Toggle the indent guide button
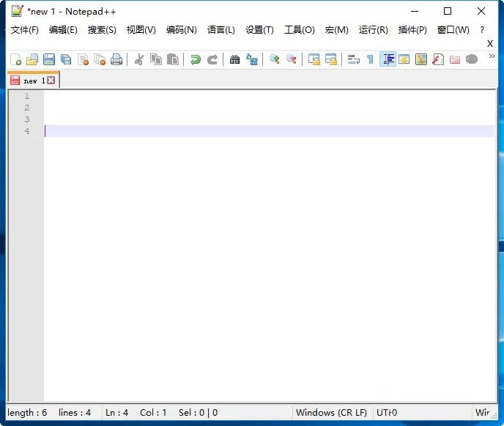This screenshot has height=426, width=504. click(388, 59)
